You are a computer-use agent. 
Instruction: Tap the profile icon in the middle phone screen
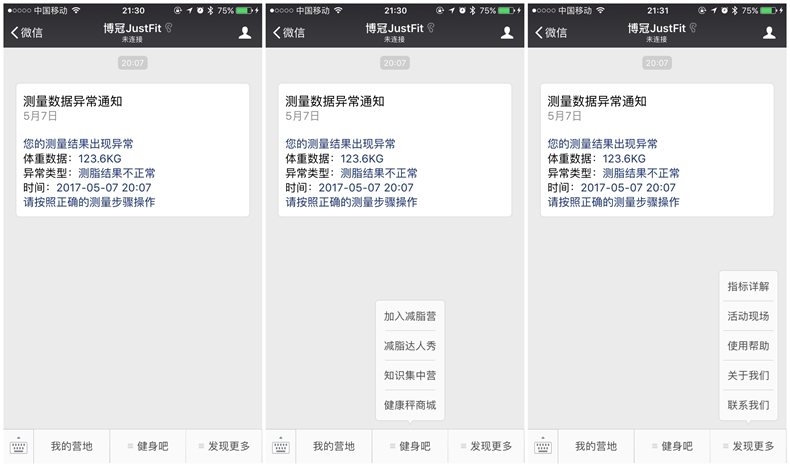(507, 33)
